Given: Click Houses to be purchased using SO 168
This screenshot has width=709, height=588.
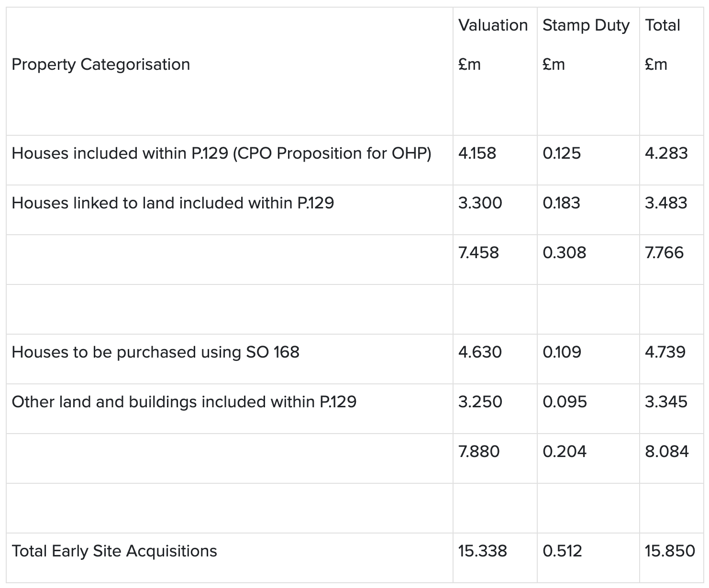Looking at the screenshot, I should click(x=155, y=352).
